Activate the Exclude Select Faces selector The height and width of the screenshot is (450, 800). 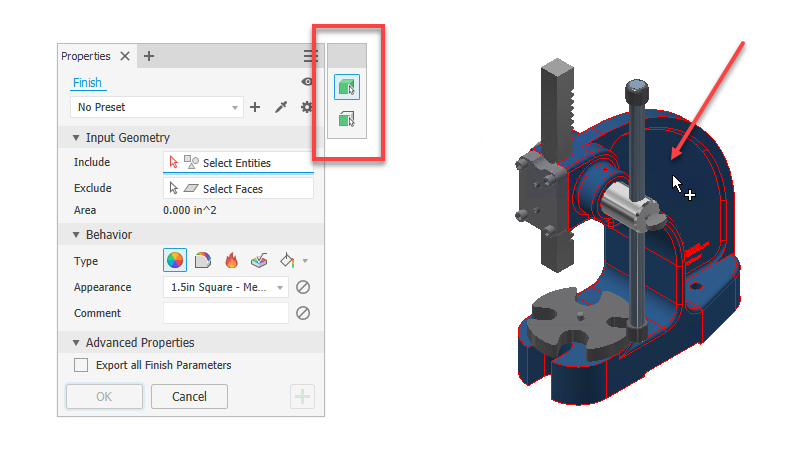[238, 189]
